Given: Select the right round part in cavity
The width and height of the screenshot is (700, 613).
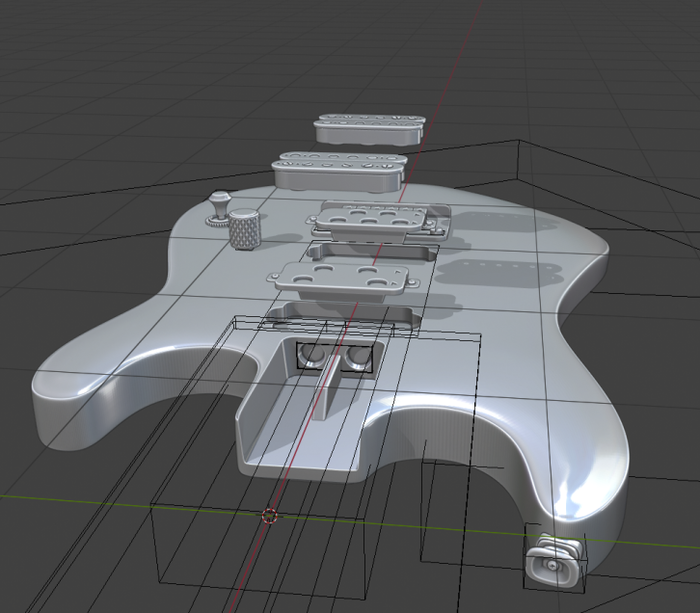Looking at the screenshot, I should (356, 358).
